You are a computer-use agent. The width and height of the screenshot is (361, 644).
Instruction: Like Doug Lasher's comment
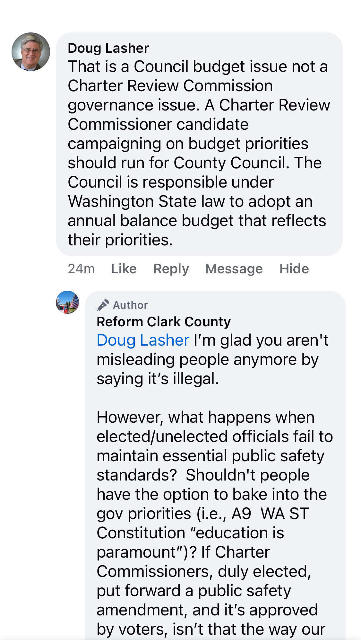point(124,269)
